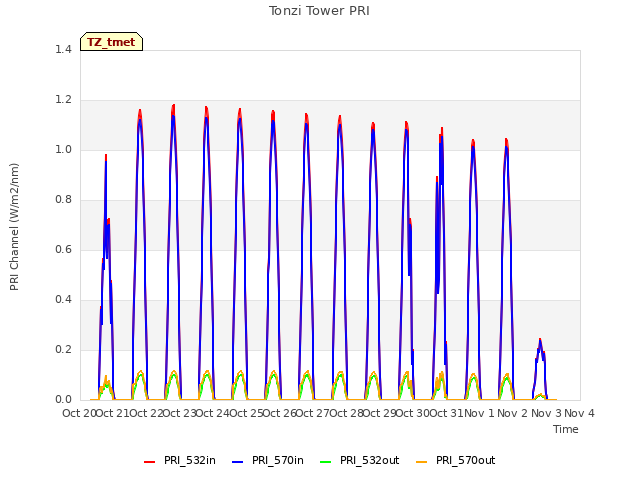The width and height of the screenshot is (640, 480).
Task: Select the PRI_532in legend label
Action: click(190, 460)
